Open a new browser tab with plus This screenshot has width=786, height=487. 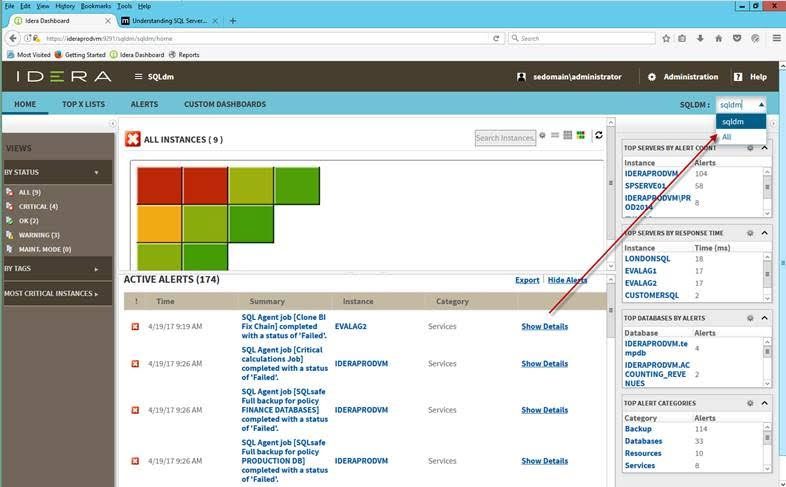(233, 21)
